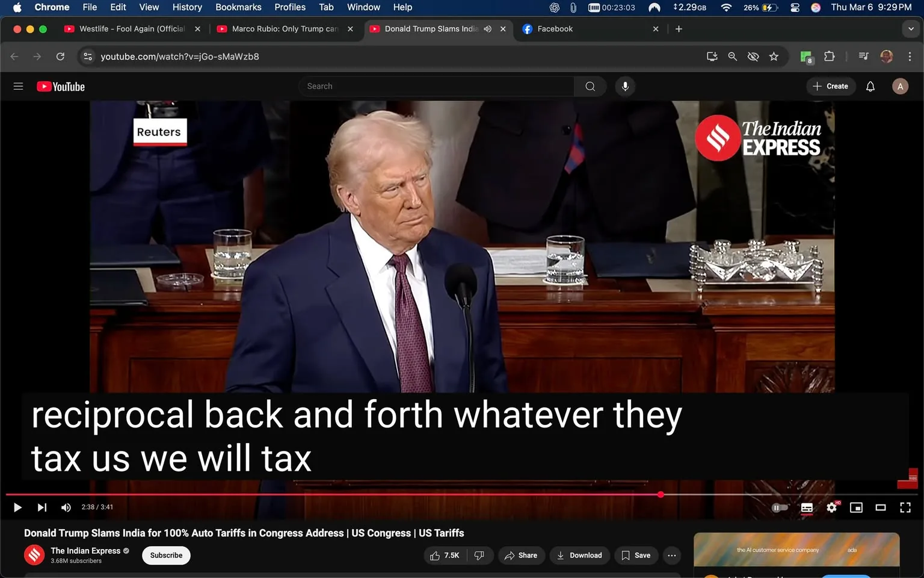Toggle theater mode
The width and height of the screenshot is (924, 578).
coord(881,508)
